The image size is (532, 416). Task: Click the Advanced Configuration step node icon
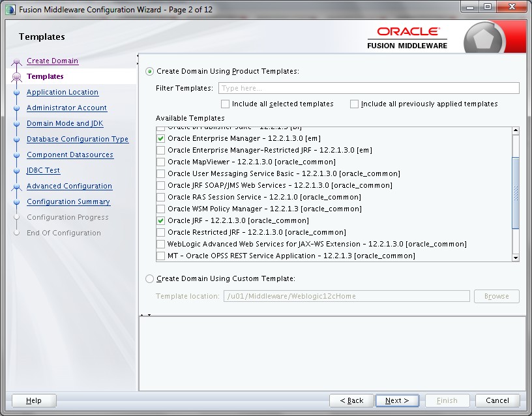16,186
